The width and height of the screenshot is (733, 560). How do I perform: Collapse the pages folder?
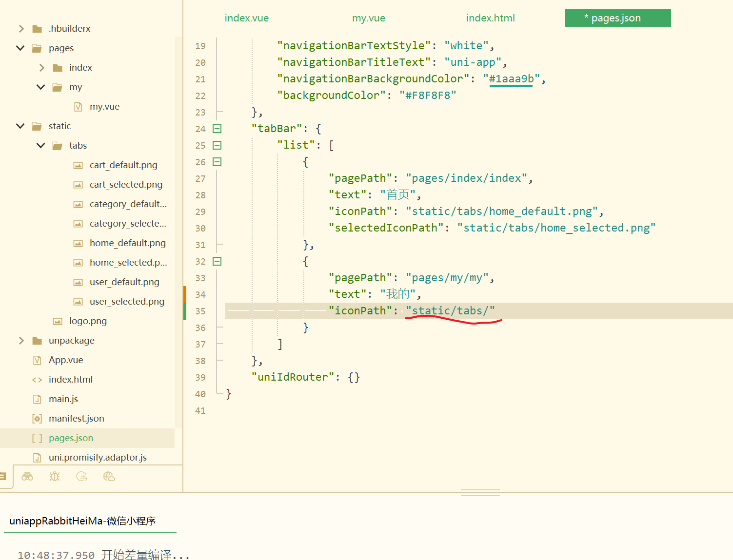pos(20,48)
